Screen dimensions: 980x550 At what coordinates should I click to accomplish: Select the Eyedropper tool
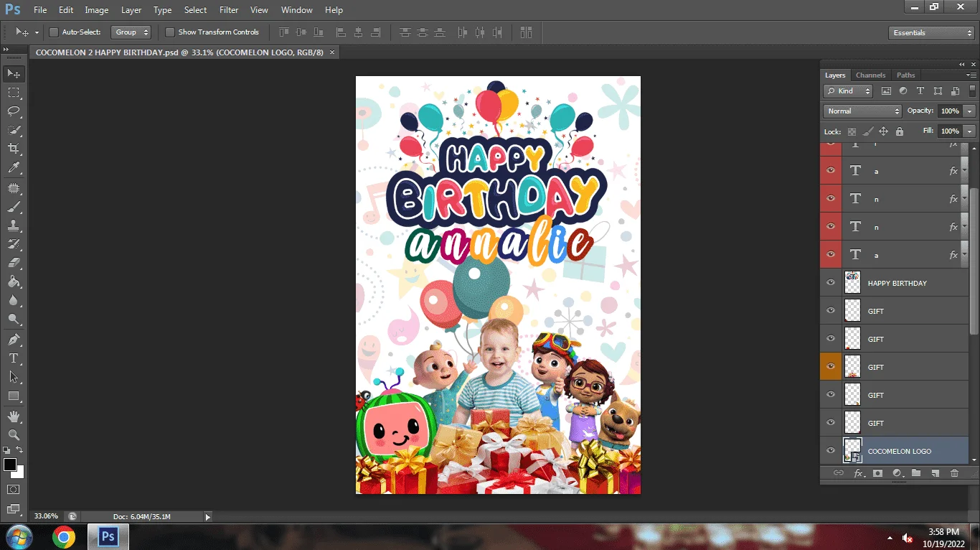tap(14, 168)
